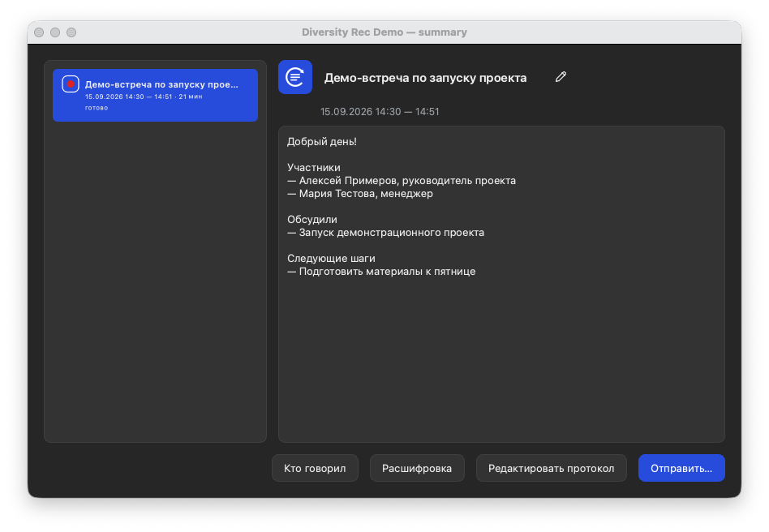Click the pencil edit title icon

[561, 77]
